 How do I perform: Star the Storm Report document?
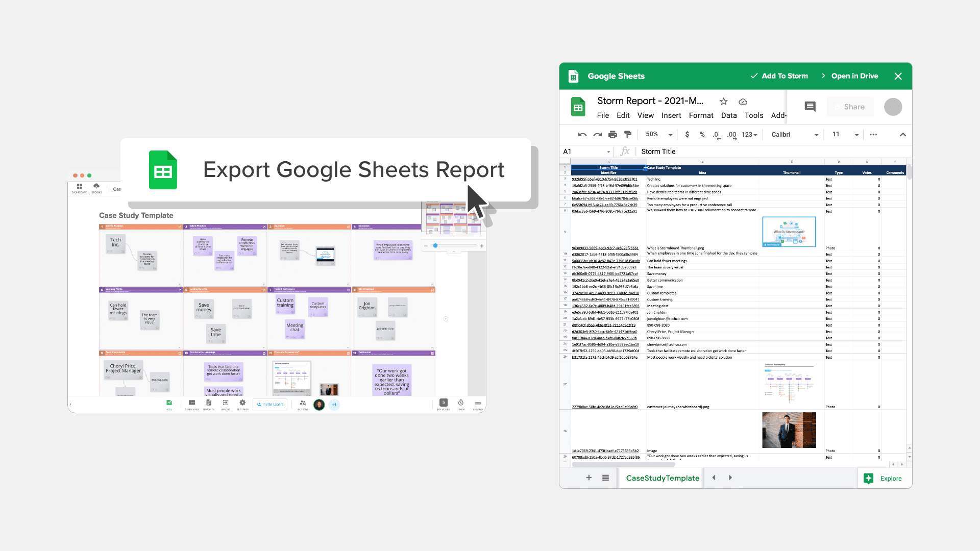pyautogui.click(x=723, y=102)
